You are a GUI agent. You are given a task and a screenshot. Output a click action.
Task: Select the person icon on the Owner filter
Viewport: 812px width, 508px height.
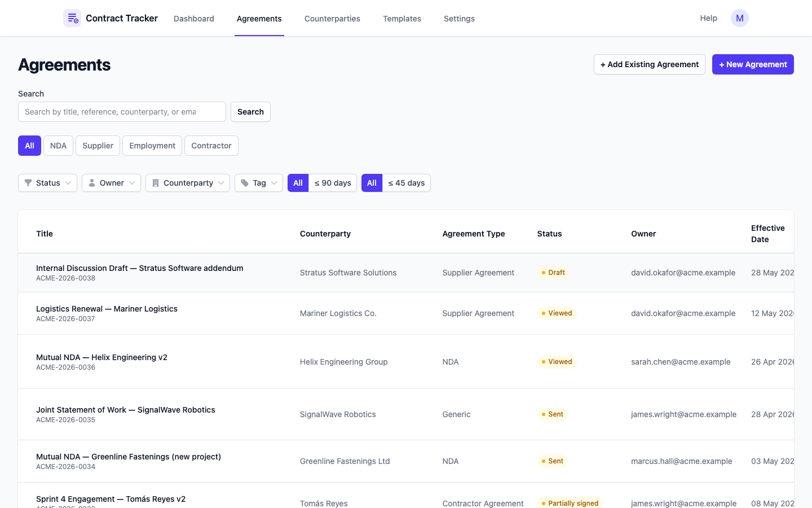coord(91,183)
